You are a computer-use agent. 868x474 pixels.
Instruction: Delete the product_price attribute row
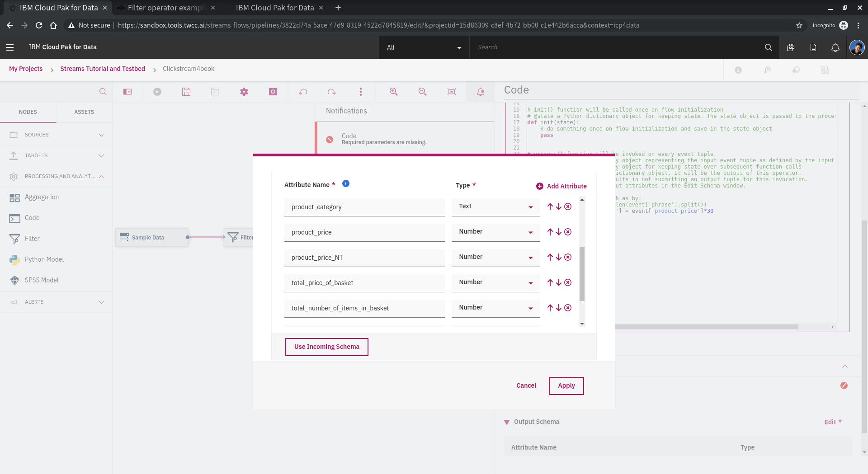pos(568,232)
